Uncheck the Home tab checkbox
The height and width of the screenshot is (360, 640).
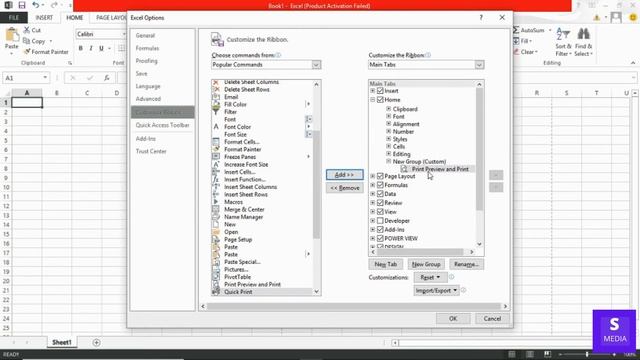tap(380, 100)
